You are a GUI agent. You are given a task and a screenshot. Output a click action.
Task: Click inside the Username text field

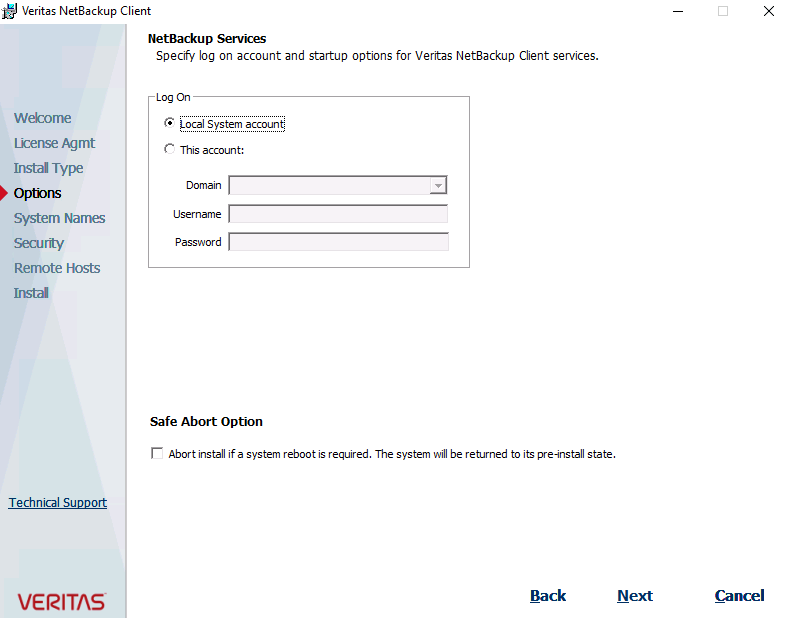(338, 214)
